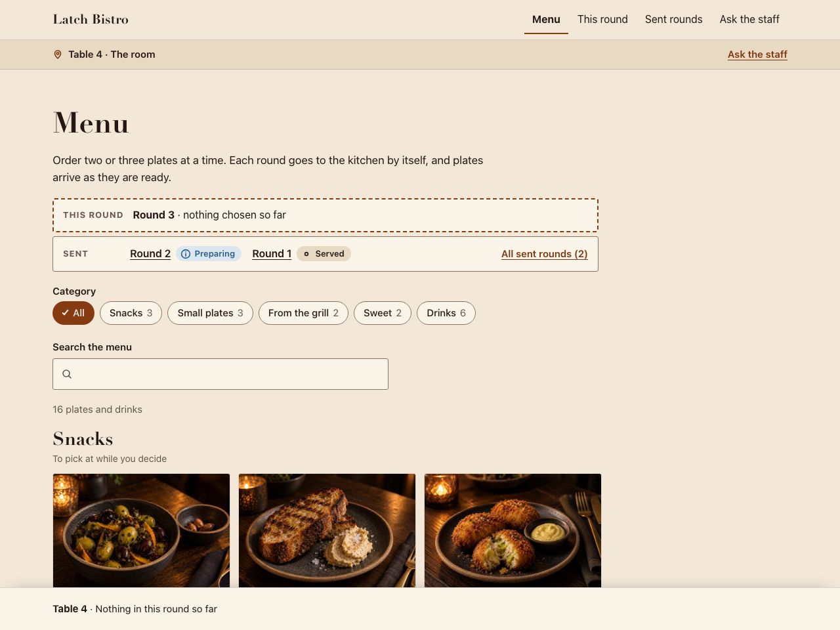Open the Round 2 link

(150, 254)
